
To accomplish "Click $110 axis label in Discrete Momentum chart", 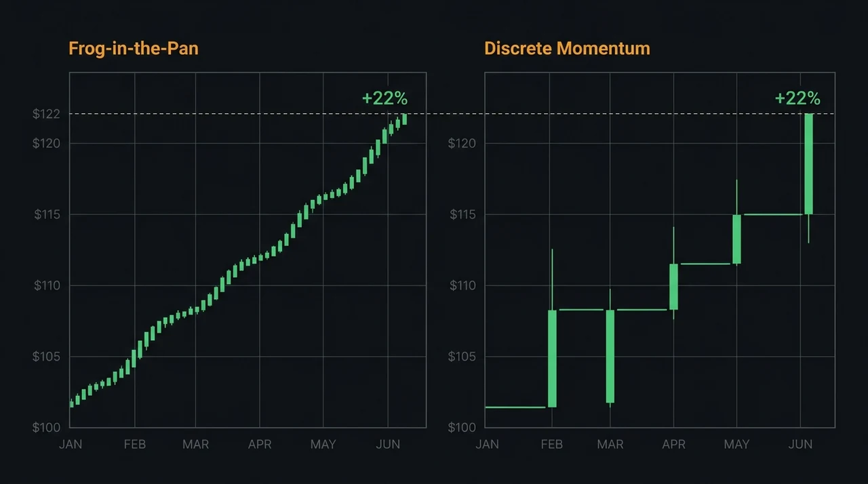I will (x=463, y=285).
